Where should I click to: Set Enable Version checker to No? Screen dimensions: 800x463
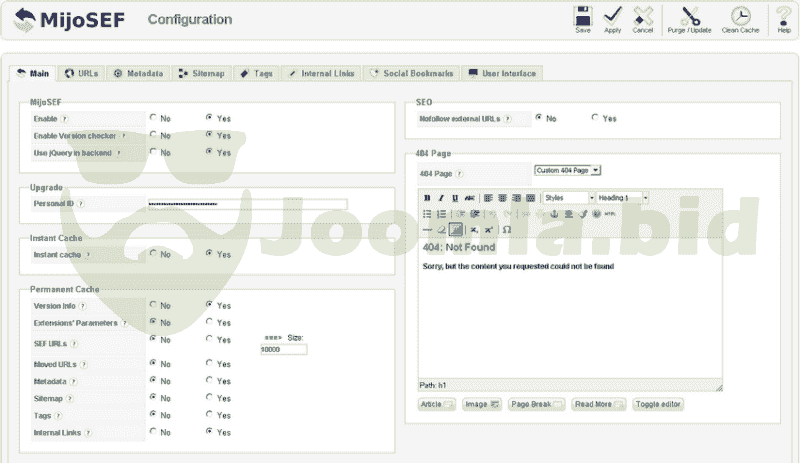click(x=153, y=135)
